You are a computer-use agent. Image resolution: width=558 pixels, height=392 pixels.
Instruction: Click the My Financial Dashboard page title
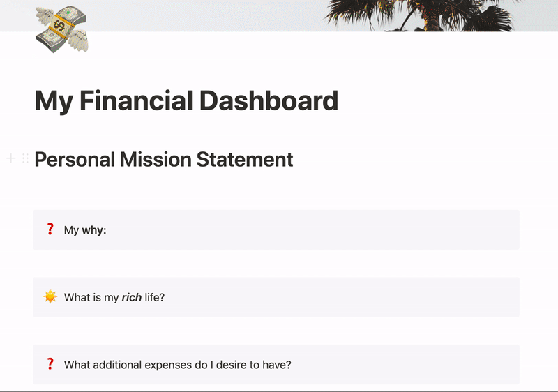tap(186, 101)
